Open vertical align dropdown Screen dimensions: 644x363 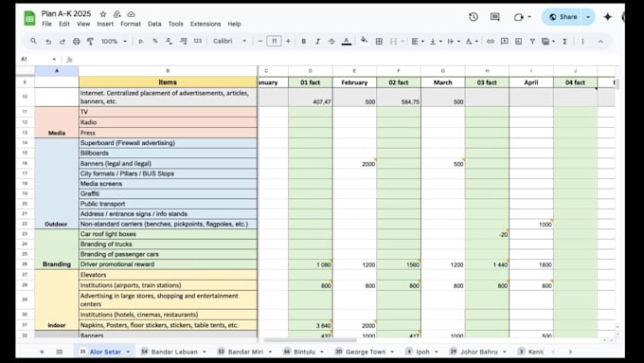[435, 41]
